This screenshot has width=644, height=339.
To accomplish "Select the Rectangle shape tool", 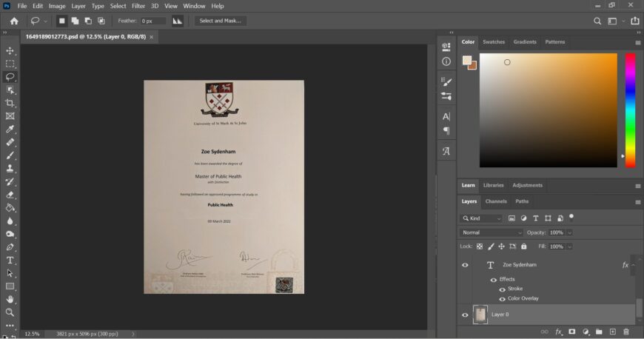I will point(10,286).
